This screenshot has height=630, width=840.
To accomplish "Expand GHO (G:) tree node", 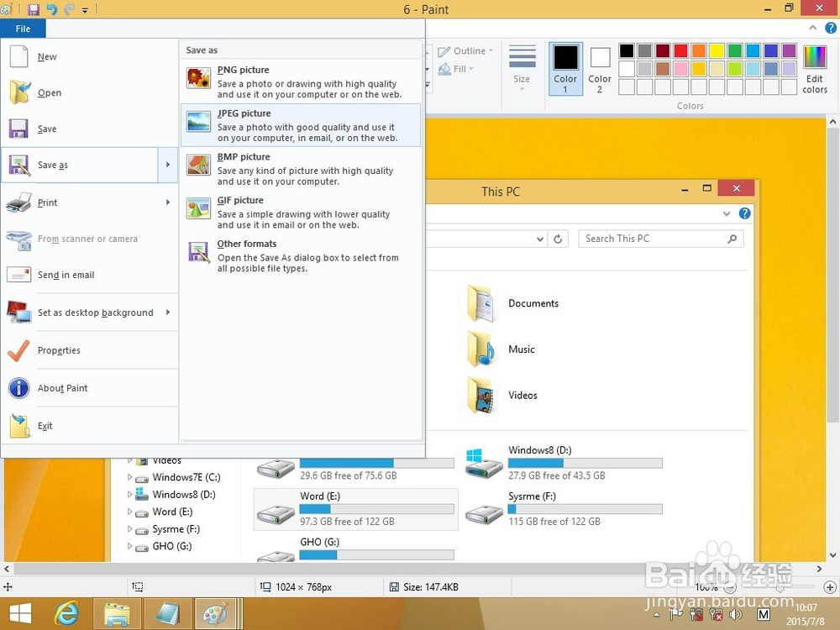I will pyautogui.click(x=129, y=546).
